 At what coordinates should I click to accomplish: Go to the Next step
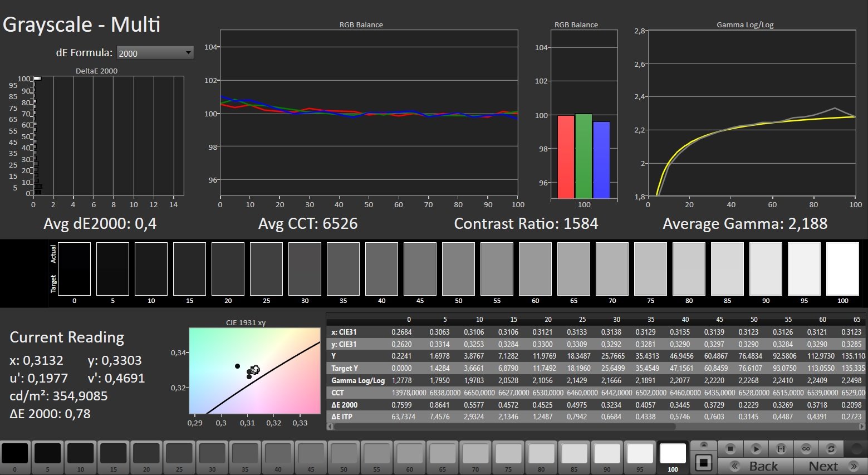830,466
